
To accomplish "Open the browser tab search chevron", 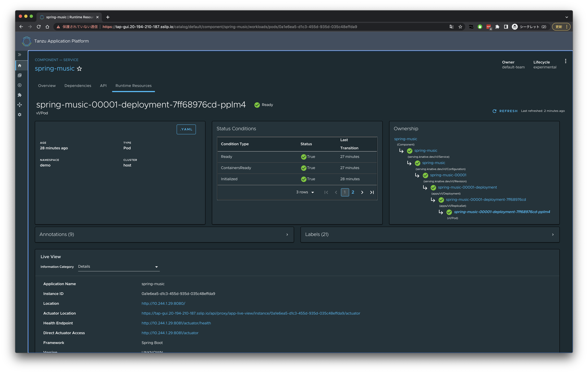I will click(567, 17).
